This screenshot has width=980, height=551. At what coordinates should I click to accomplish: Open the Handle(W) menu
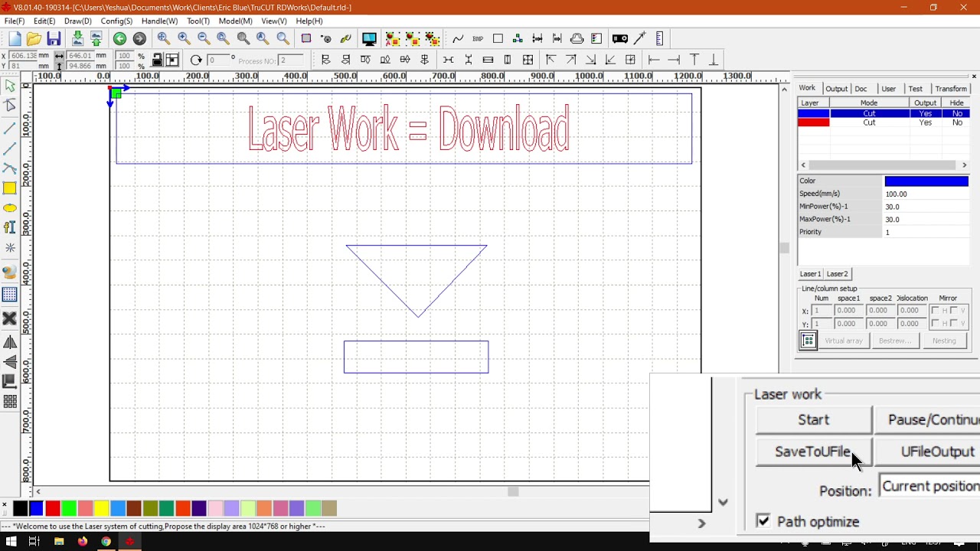click(x=159, y=21)
